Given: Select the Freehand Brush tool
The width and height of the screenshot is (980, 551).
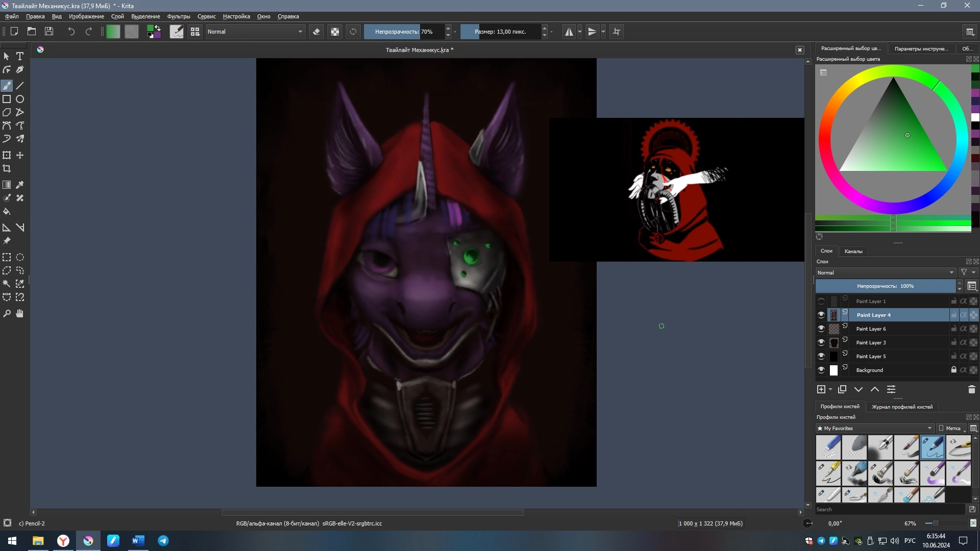Looking at the screenshot, I should (7, 86).
